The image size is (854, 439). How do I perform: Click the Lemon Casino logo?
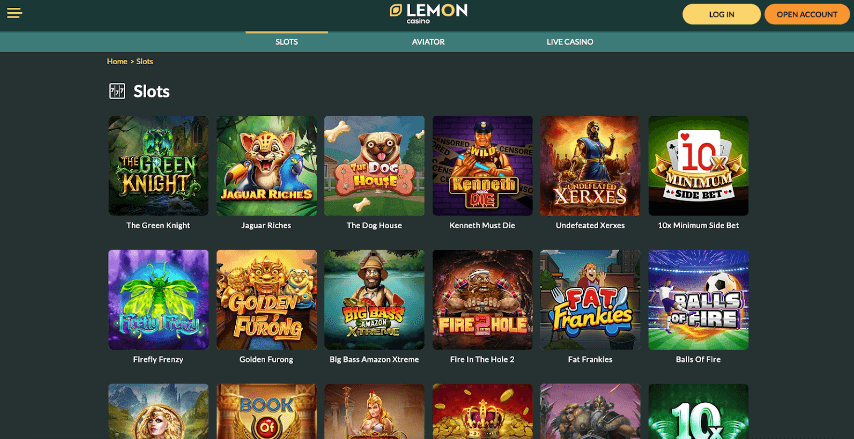click(x=428, y=13)
